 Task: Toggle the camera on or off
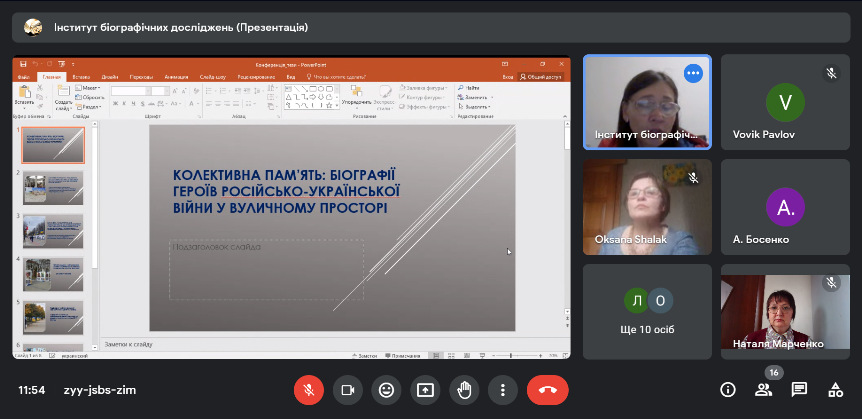point(348,390)
